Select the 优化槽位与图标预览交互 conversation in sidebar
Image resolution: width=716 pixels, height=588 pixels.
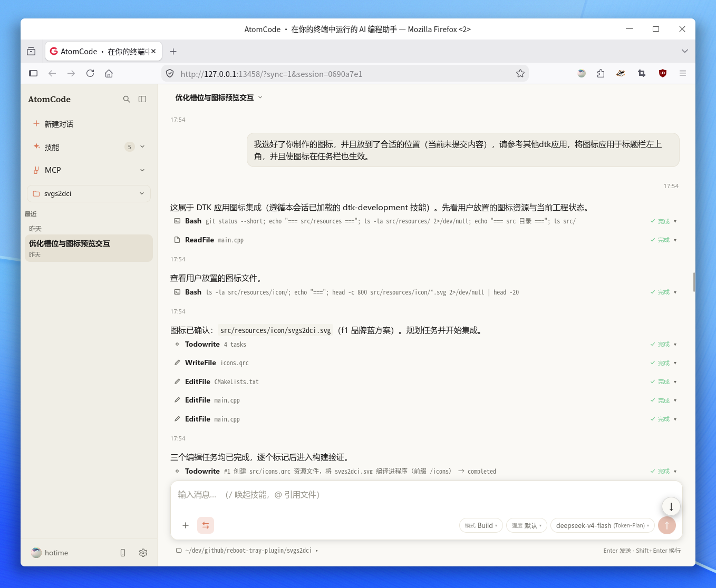click(x=89, y=248)
